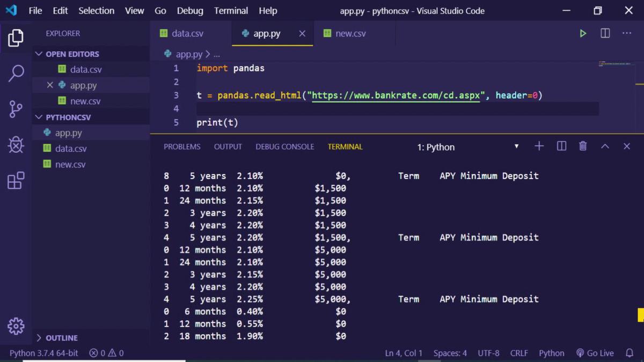This screenshot has width=644, height=362.
Task: Open the Terminal menu in the menu bar
Action: (231, 11)
